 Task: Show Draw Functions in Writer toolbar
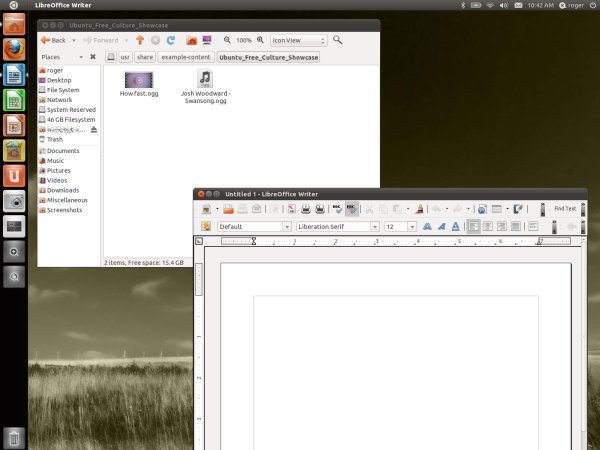point(518,209)
